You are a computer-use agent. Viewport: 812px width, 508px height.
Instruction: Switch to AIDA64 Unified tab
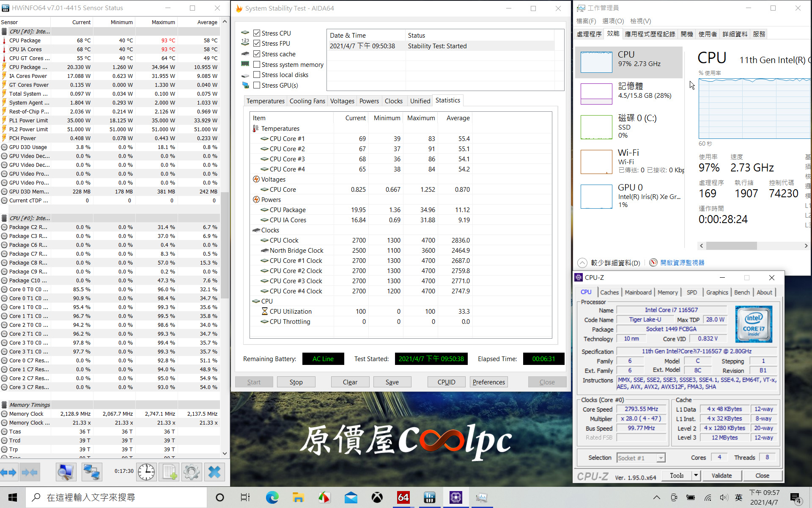point(420,101)
